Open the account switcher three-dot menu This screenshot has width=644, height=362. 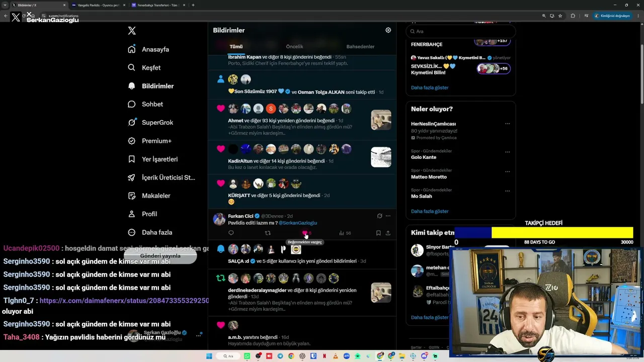pyautogui.click(x=199, y=334)
